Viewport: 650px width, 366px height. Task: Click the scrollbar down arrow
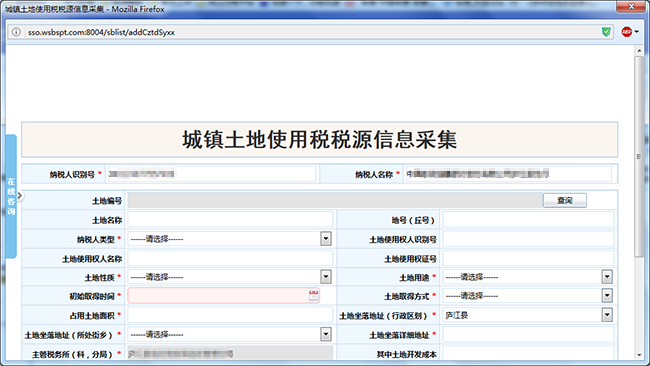point(639,355)
